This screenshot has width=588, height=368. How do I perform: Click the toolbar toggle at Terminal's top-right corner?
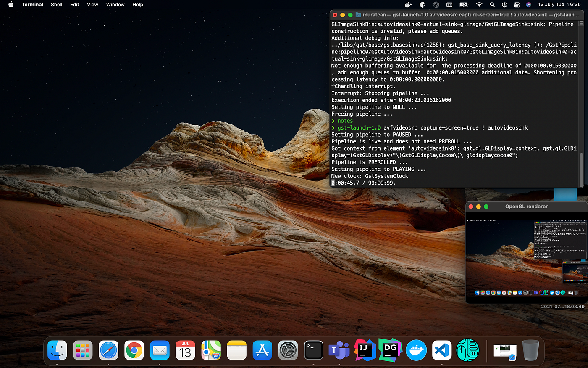[x=582, y=24]
